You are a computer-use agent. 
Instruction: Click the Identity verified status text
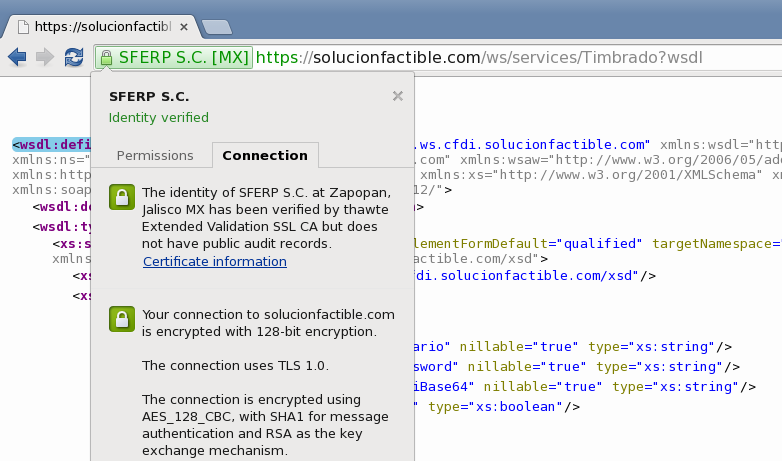click(159, 117)
